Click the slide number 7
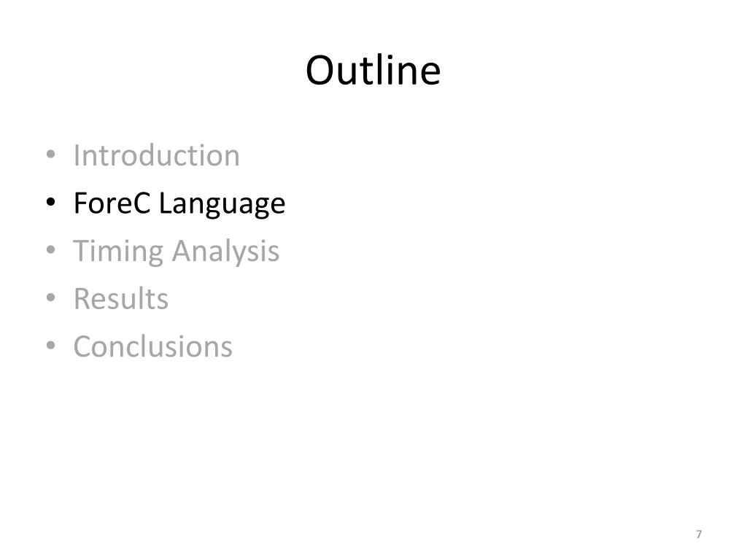 pyautogui.click(x=699, y=534)
